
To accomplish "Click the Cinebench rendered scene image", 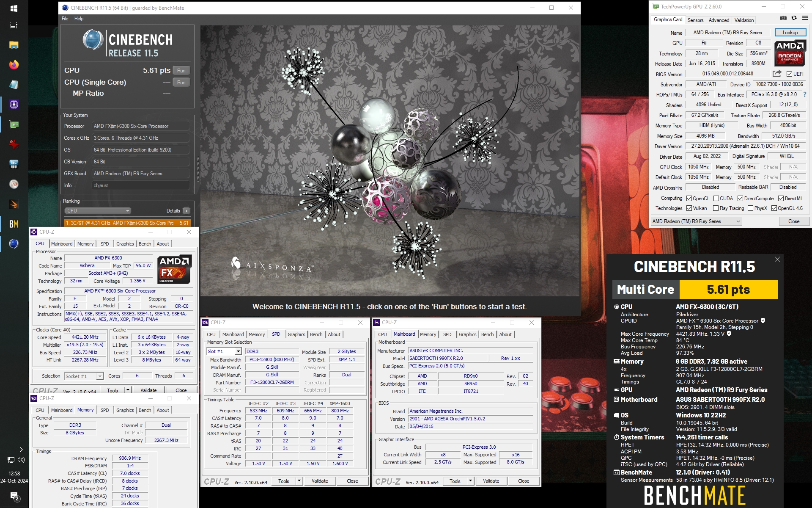I will coord(390,161).
